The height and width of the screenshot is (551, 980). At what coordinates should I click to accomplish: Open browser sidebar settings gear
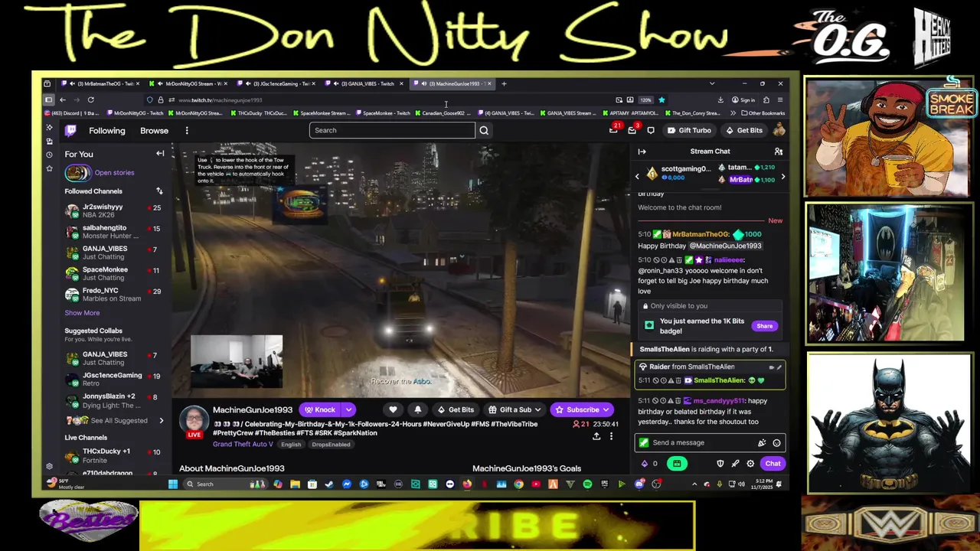(x=49, y=466)
